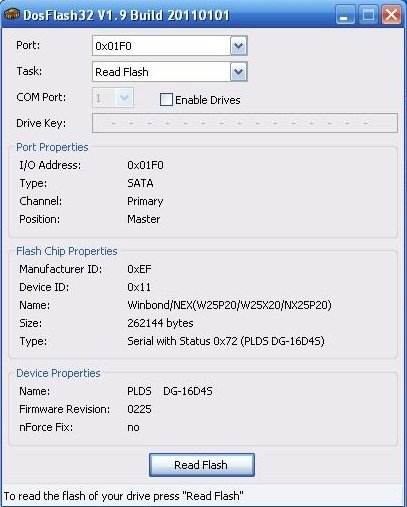Screen dimensions: 407x507
Task: Close the DosFlash32 window
Action: point(391,15)
